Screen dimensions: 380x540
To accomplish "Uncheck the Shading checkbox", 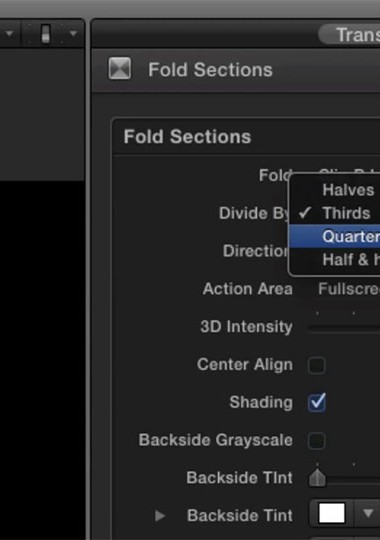I will point(317,403).
